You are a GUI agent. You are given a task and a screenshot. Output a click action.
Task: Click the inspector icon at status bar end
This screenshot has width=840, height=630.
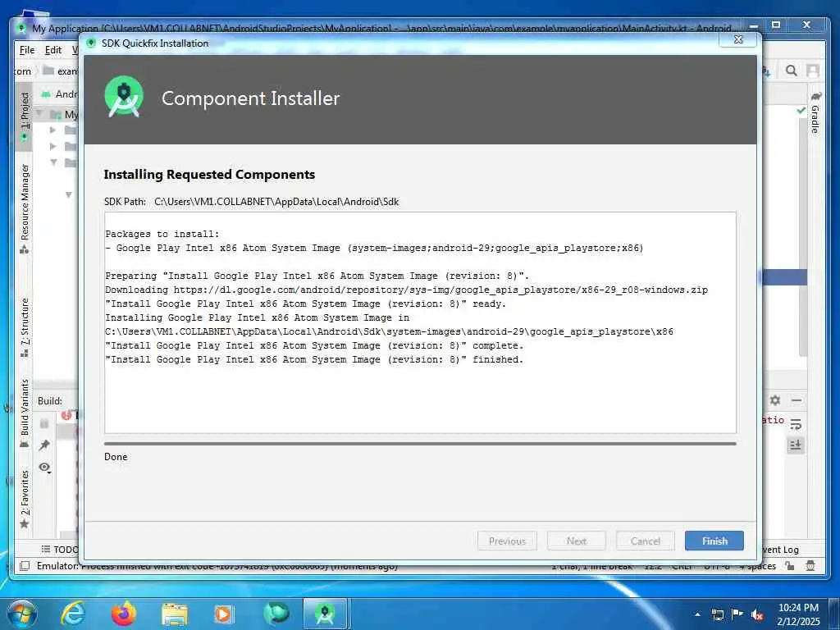click(x=810, y=566)
